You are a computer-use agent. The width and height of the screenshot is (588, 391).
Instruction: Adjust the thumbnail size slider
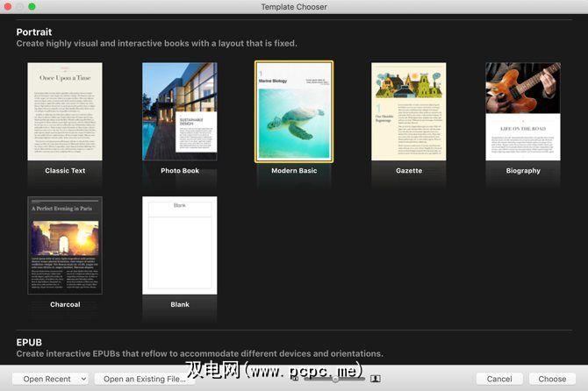pyautogui.click(x=334, y=379)
